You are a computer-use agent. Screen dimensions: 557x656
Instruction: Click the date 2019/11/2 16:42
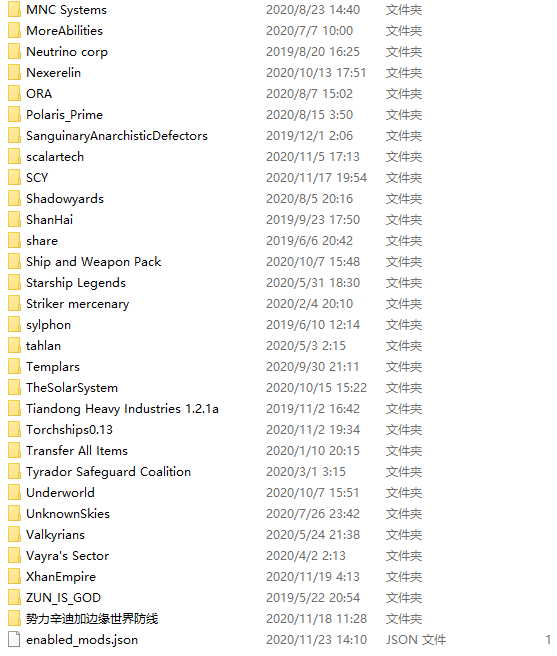click(313, 408)
